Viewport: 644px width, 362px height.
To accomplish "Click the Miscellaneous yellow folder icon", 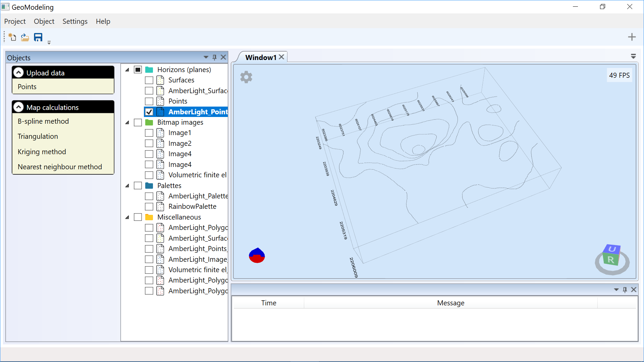I will 149,217.
